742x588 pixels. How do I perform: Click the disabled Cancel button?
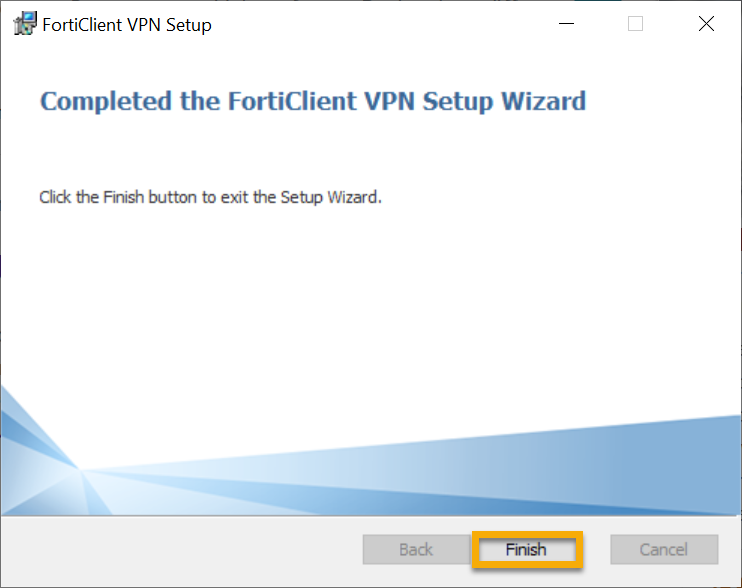[664, 549]
